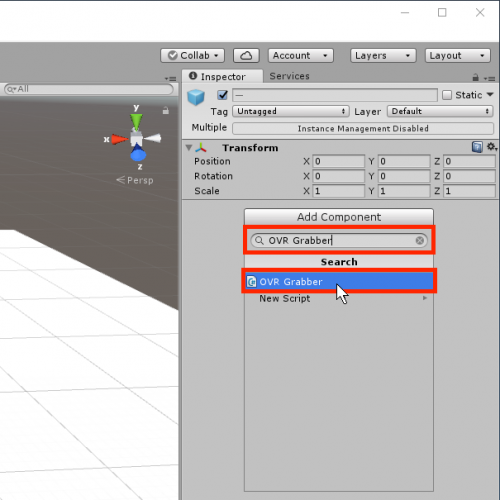Viewport: 500px width, 500px height.
Task: Click the Position Z value field
Action: tap(469, 161)
